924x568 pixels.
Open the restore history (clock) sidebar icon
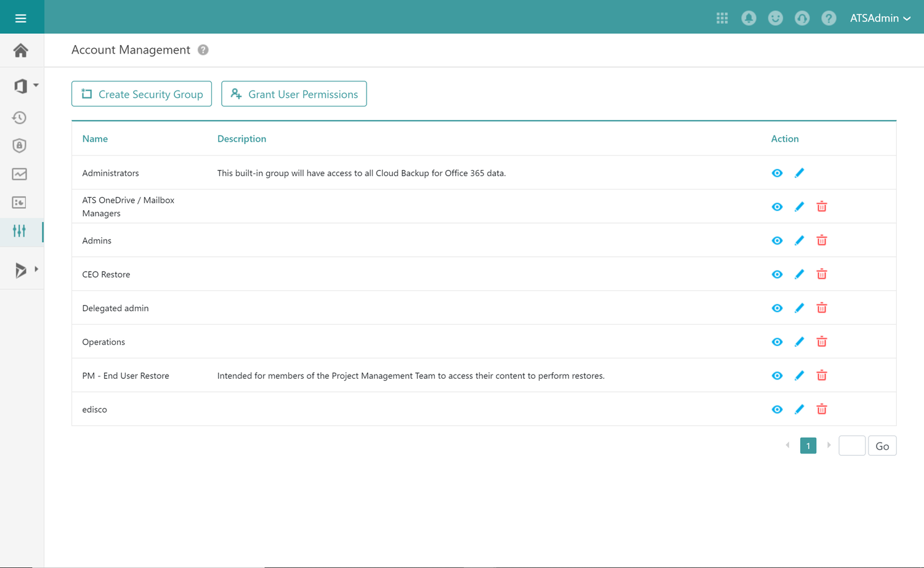tap(19, 117)
